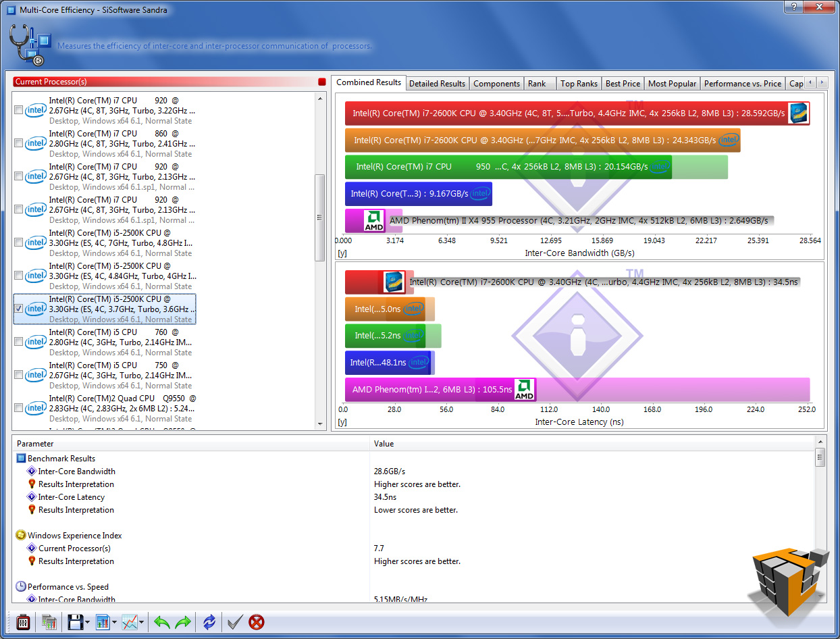Image resolution: width=840 pixels, height=639 pixels.
Task: Click the bar chart toolbar icon
Action: 103,622
